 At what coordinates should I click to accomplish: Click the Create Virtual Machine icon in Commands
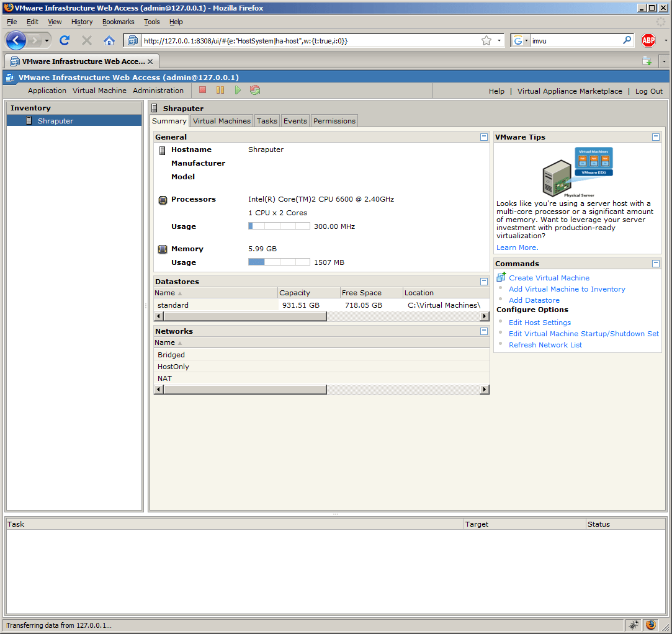tap(501, 277)
